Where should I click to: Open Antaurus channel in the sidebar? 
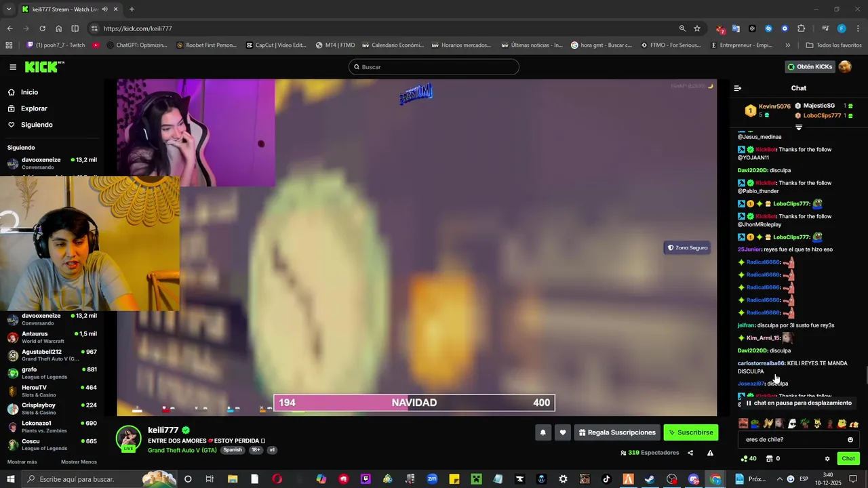click(x=52, y=337)
